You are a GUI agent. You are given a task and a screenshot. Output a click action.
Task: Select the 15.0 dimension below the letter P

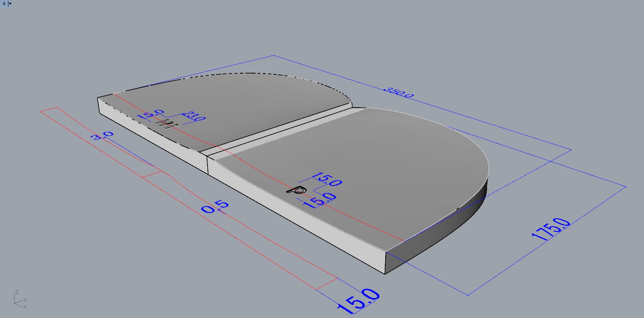tap(320, 199)
